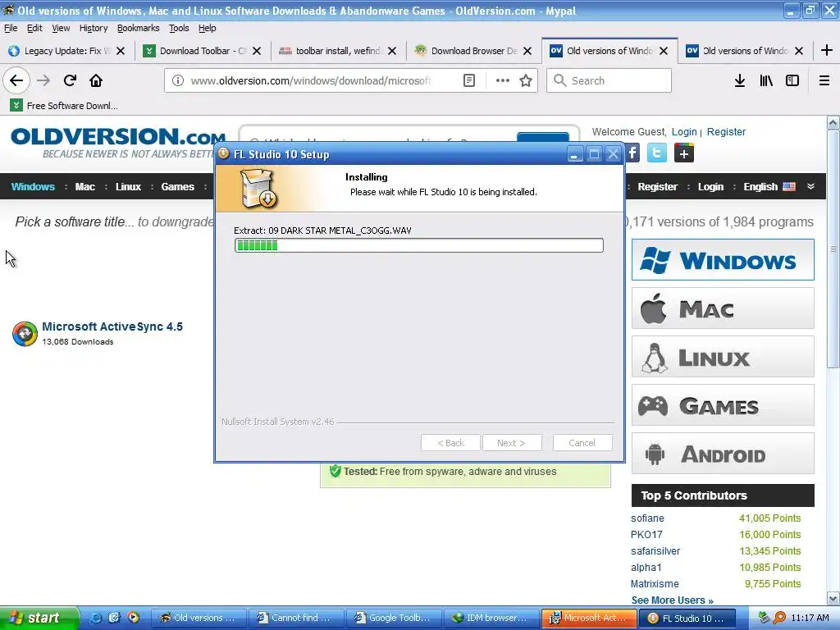Select the Android platform banner

pyautogui.click(x=723, y=453)
